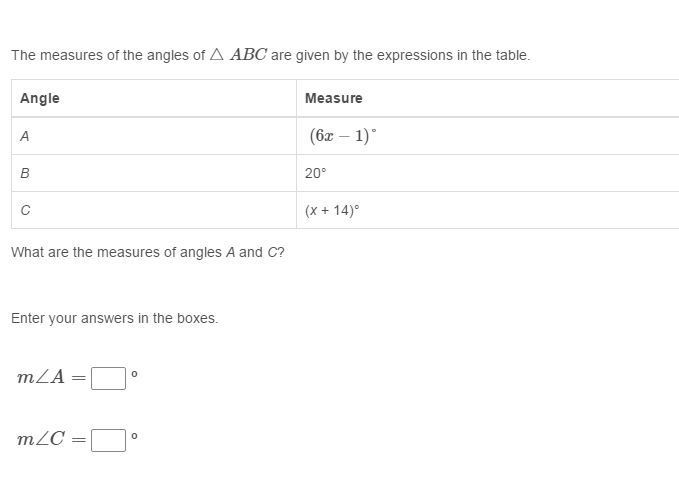The image size is (679, 482).
Task: Click the (6x − 1)° measure cell
Action: (342, 136)
